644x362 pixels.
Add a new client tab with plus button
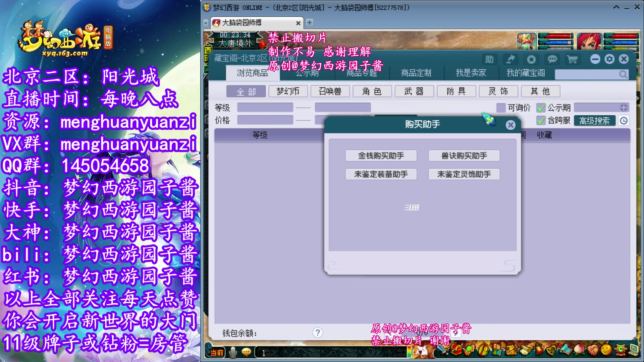[309, 22]
